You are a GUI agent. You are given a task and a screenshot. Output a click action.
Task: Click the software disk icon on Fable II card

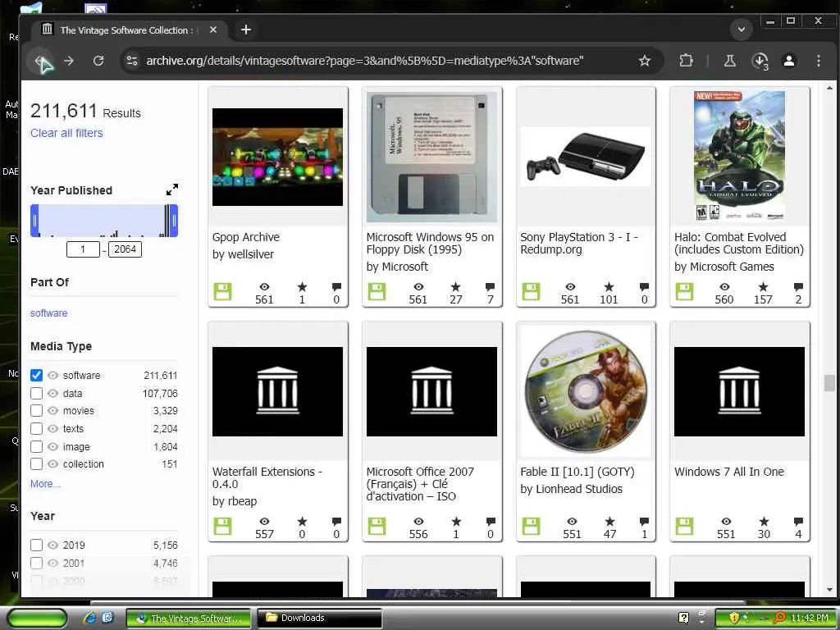pyautogui.click(x=531, y=527)
